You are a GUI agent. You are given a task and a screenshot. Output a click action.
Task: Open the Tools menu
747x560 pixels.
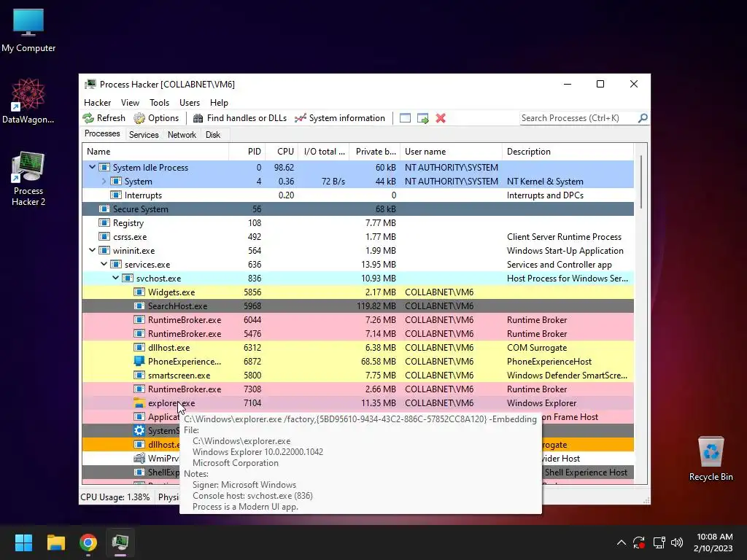(159, 102)
